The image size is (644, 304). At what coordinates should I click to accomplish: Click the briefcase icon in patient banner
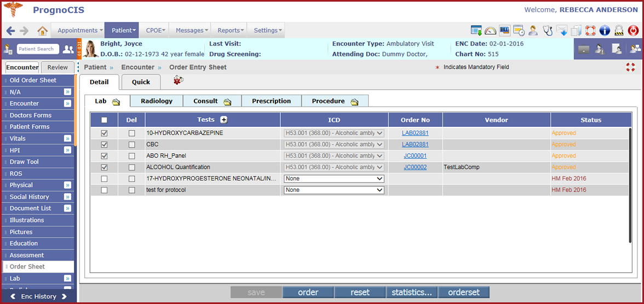(584, 49)
